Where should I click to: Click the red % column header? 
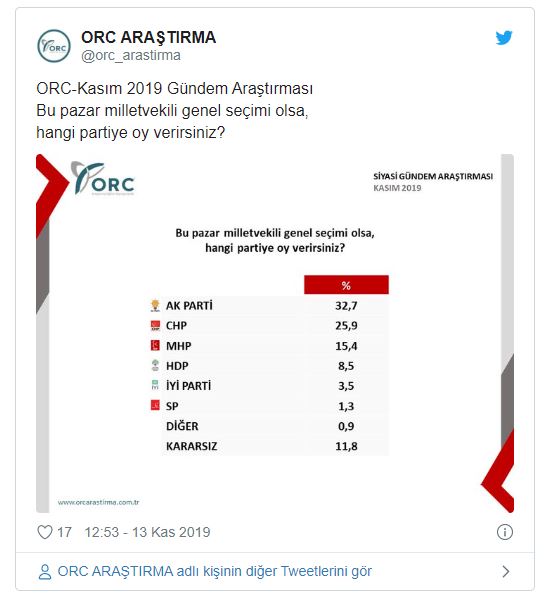346,285
